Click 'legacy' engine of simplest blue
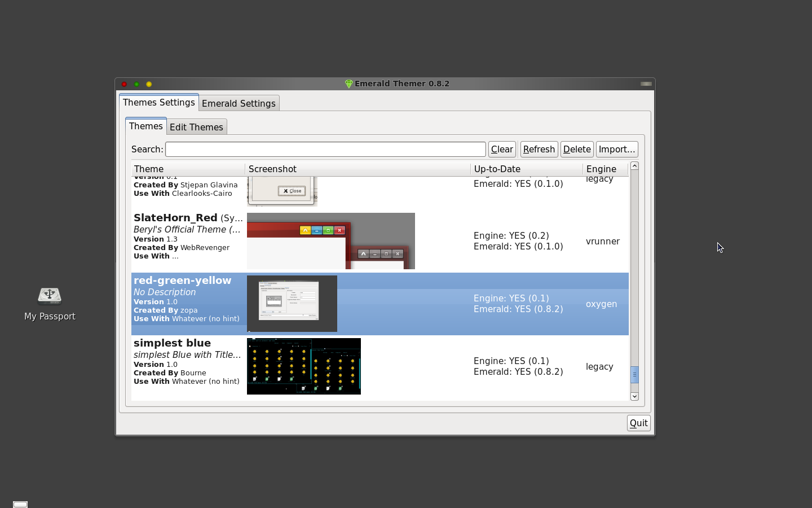Screen dimensions: 812x508 pos(599,366)
